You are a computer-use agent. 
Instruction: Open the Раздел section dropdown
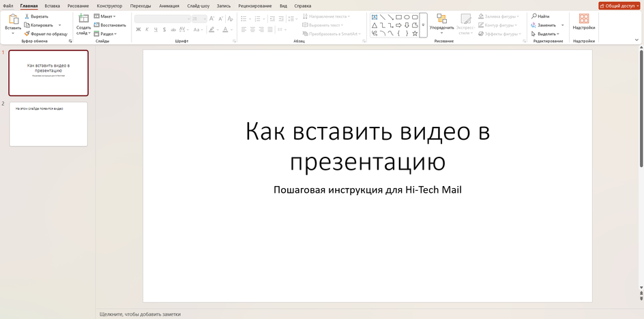click(105, 34)
